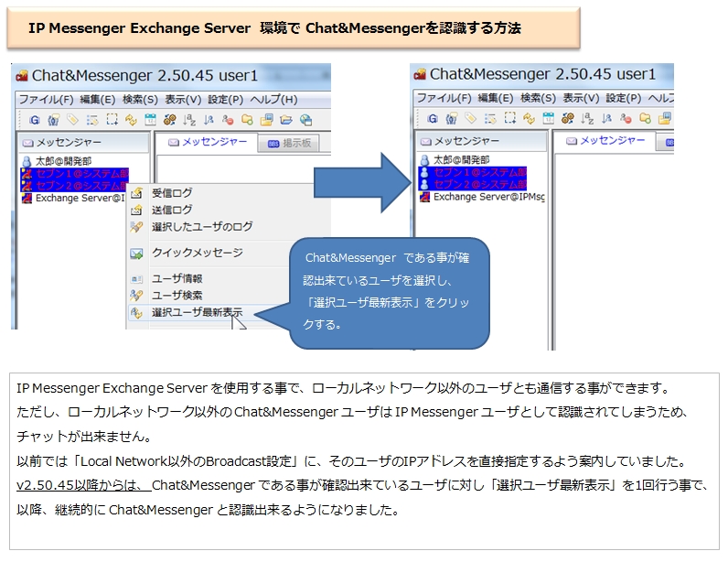
Task: Open 設定(P) menu in left window
Action: tap(226, 100)
